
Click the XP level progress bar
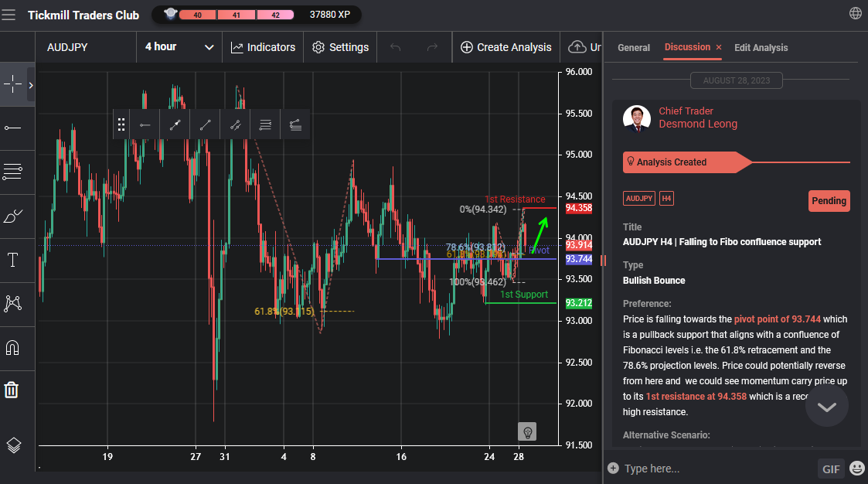(237, 15)
